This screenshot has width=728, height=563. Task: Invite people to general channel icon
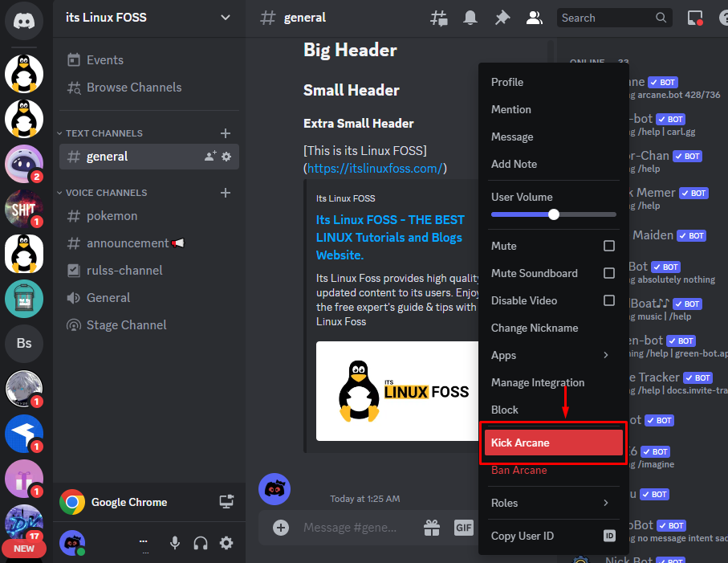(210, 156)
